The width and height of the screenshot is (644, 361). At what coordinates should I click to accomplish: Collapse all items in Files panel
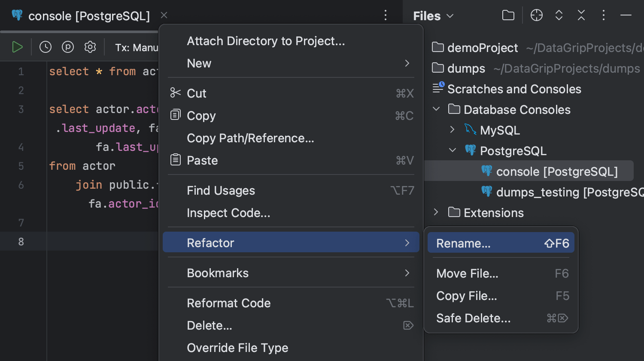pyautogui.click(x=581, y=15)
